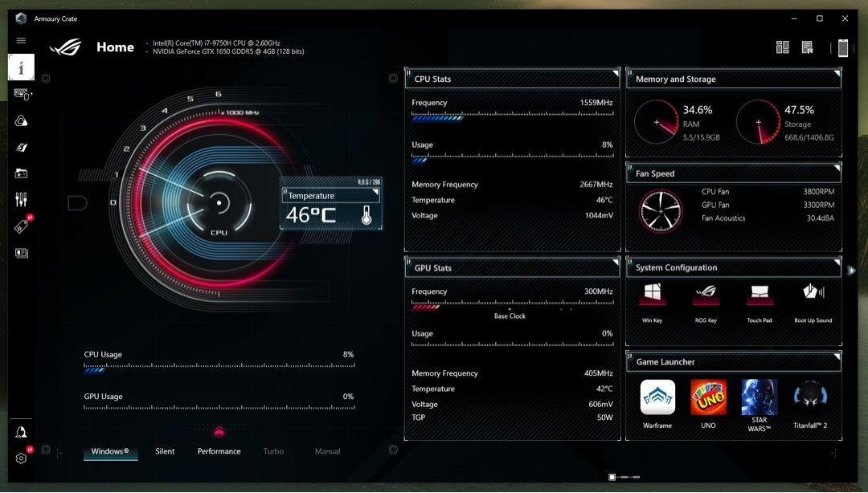Viewport: 868px width, 493px height.
Task: Click the ROG logo next to Home
Action: (66, 47)
